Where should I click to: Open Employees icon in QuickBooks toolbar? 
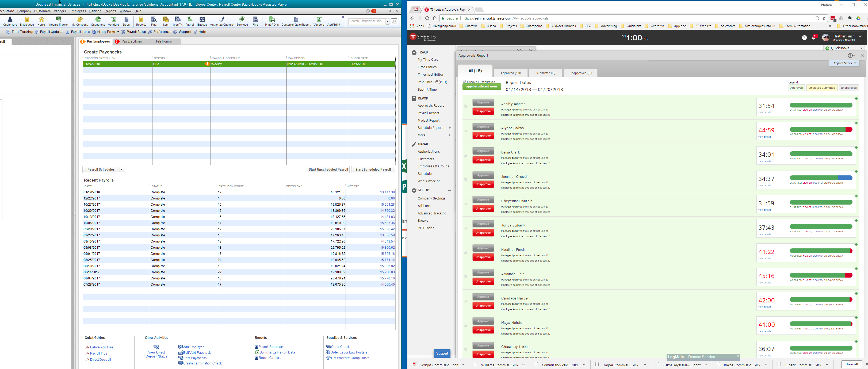coord(27,21)
